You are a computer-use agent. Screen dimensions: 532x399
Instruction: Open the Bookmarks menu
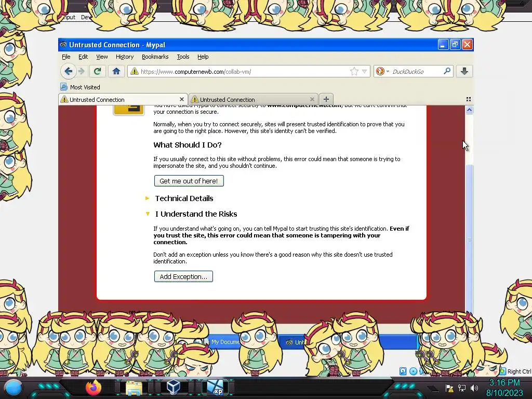click(155, 57)
